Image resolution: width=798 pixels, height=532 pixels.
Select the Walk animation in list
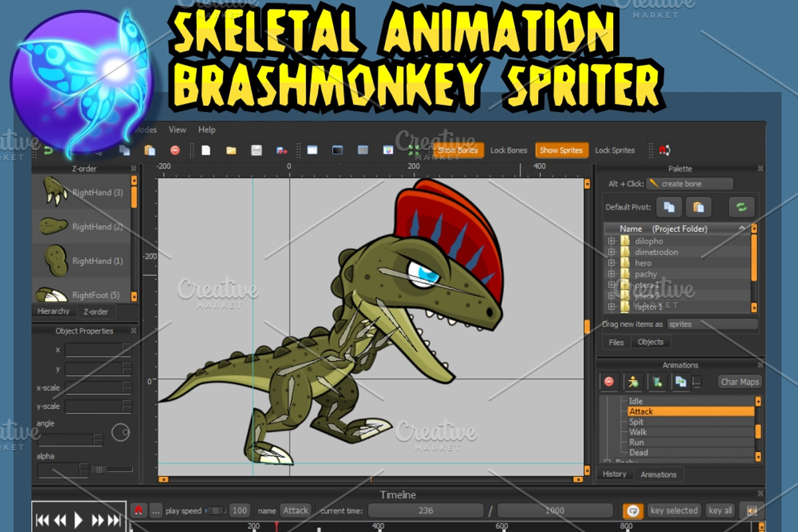[690, 432]
